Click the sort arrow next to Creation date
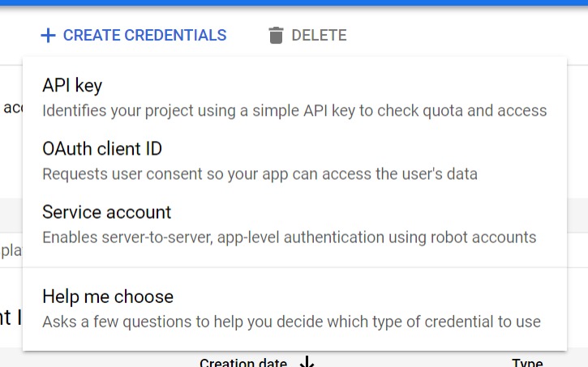Image resolution: width=588 pixels, height=367 pixels. click(x=307, y=362)
